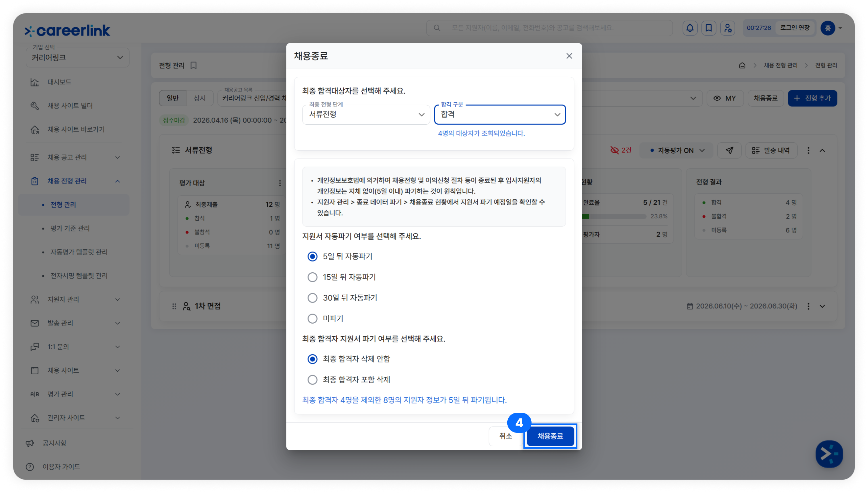868x493 pixels.
Task: Open the profile avatar dropdown arrow
Action: [x=840, y=28]
